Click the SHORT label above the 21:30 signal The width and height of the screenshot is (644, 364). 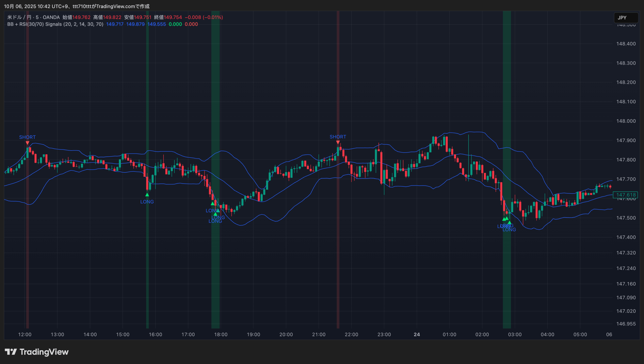(x=338, y=137)
